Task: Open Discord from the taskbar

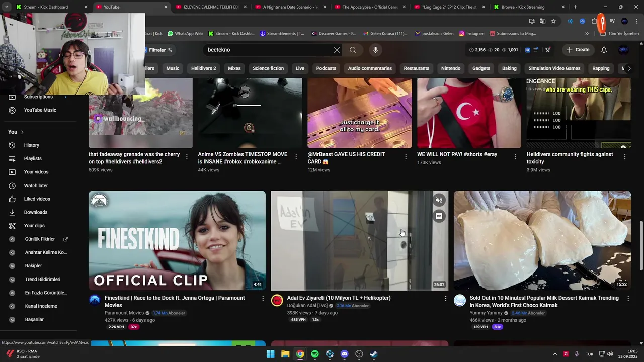Action: tap(344, 354)
